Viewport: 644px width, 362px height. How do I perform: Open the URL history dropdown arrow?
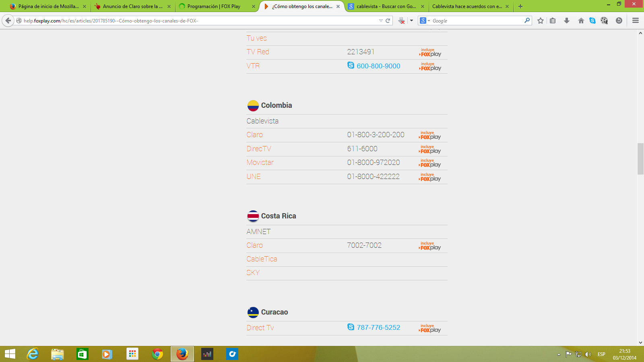[x=381, y=21]
